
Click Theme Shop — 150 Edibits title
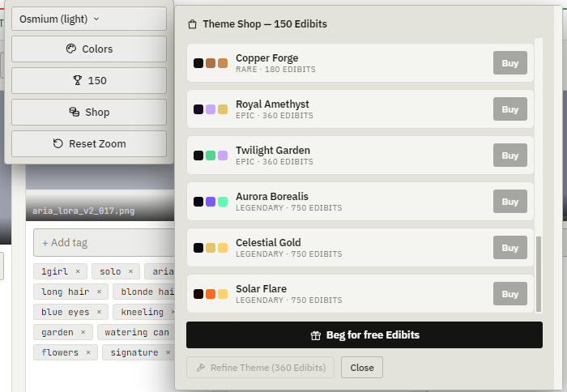(x=265, y=23)
